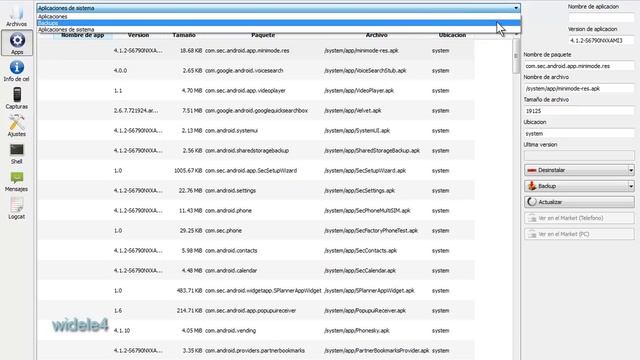Image resolution: width=640 pixels, height=360 pixels.
Task: Open the Mensajes chat icon
Action: click(x=17, y=178)
